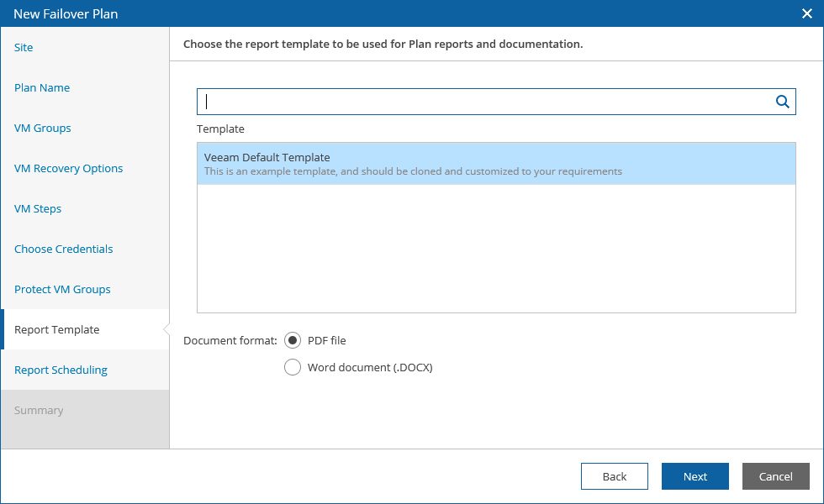This screenshot has width=824, height=504.
Task: Click the 'Word document (.DOCX)' label
Action: coord(370,368)
